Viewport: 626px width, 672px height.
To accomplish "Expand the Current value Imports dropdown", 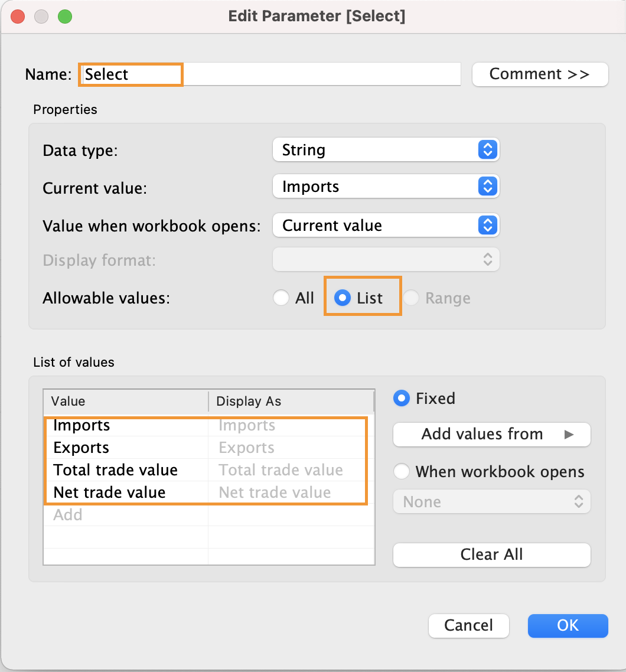I will click(x=386, y=187).
